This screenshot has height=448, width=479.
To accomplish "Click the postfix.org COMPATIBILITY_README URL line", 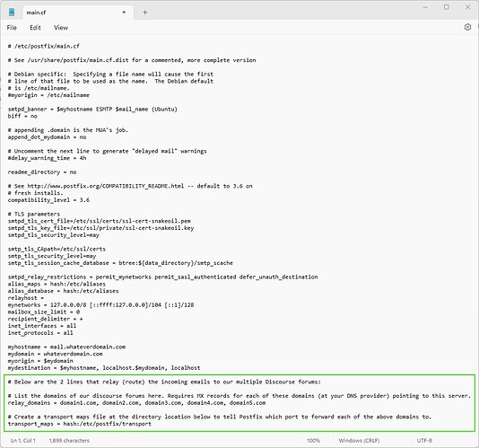I will pyautogui.click(x=130, y=186).
